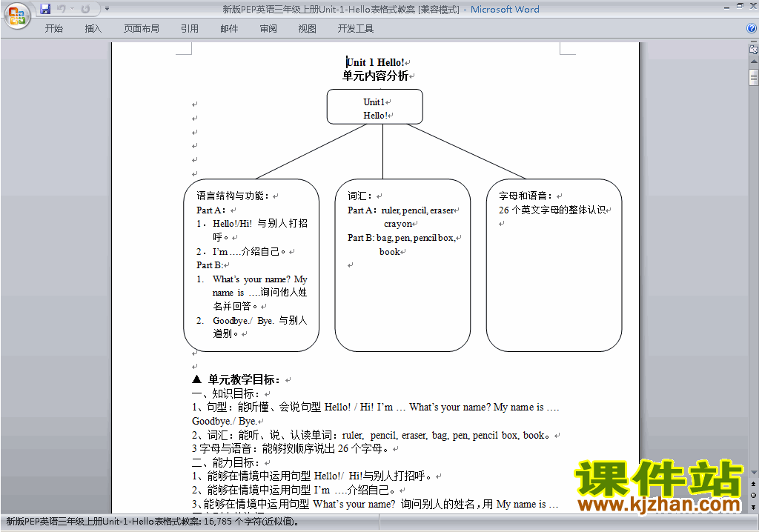Click the line "3 字母与语音"
Viewport: 759px width, 532px height.
pos(291,449)
